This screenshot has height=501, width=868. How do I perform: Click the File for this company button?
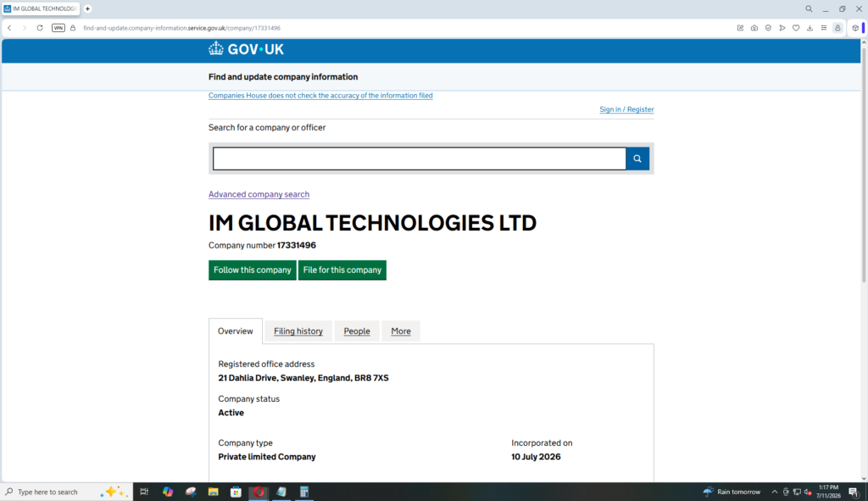tap(342, 270)
